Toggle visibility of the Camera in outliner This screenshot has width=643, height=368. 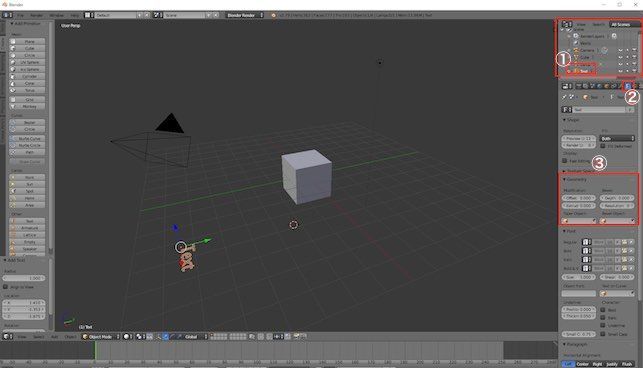tap(620, 50)
